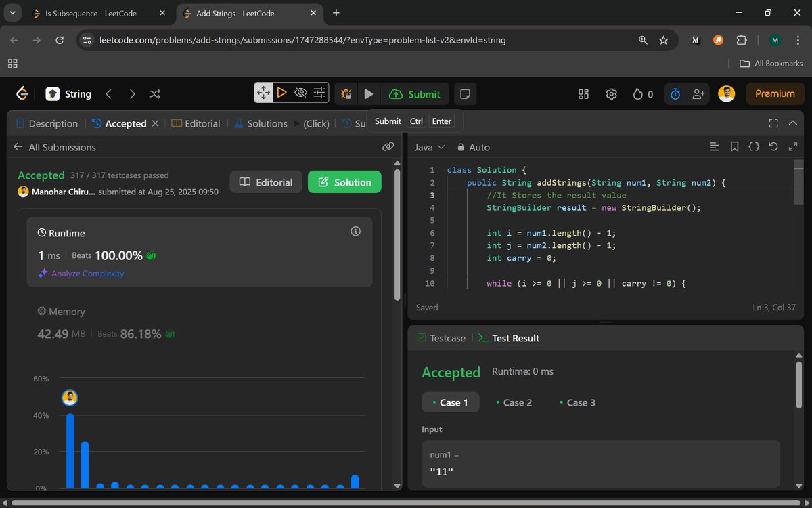The height and width of the screenshot is (508, 812).
Task: Switch to the Solutions tab
Action: pyautogui.click(x=261, y=123)
